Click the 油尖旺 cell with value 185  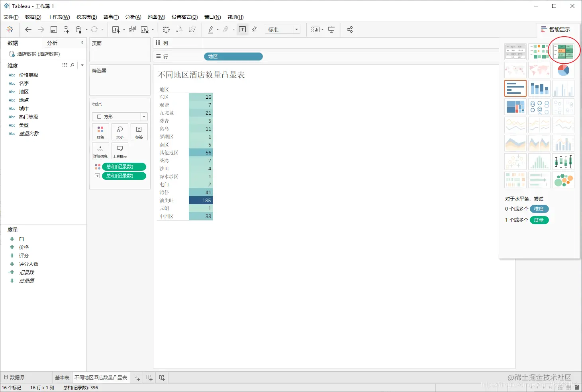201,200
